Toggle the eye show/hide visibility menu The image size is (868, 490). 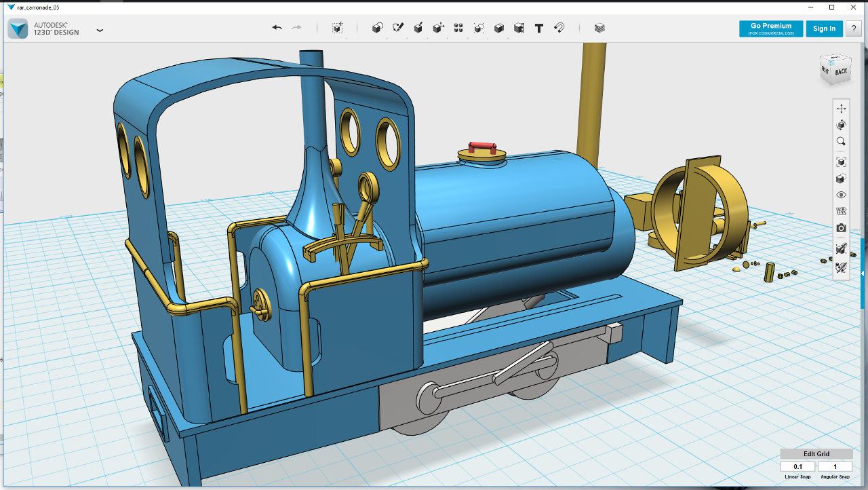841,195
